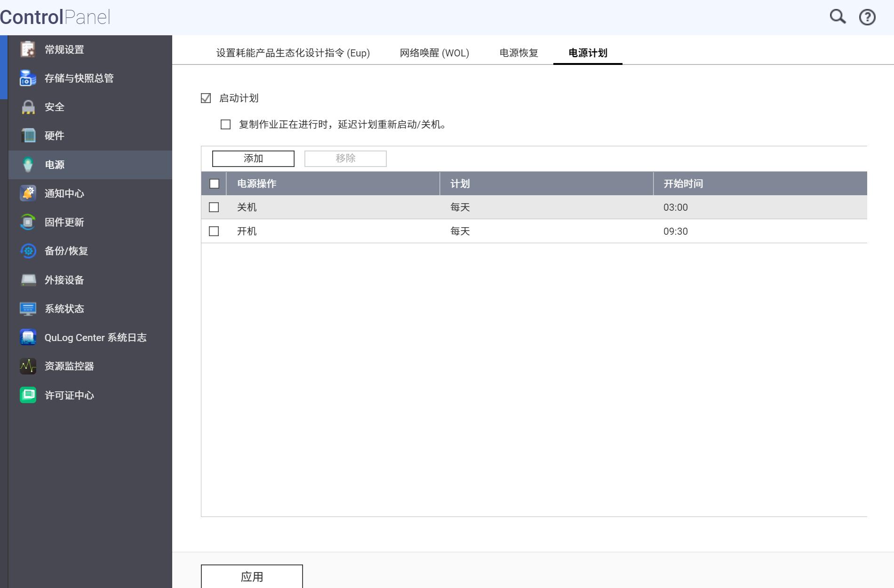894x588 pixels.
Task: Open the 安全 lock icon
Action: pyautogui.click(x=27, y=107)
